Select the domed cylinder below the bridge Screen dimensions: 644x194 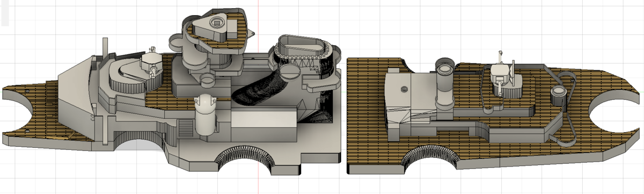[205, 114]
